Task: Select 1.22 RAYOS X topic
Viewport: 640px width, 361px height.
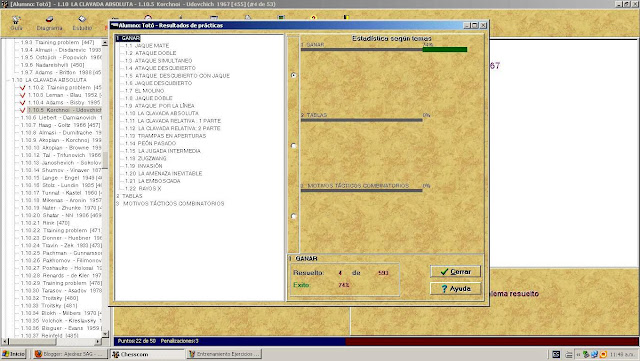Action: pyautogui.click(x=143, y=188)
